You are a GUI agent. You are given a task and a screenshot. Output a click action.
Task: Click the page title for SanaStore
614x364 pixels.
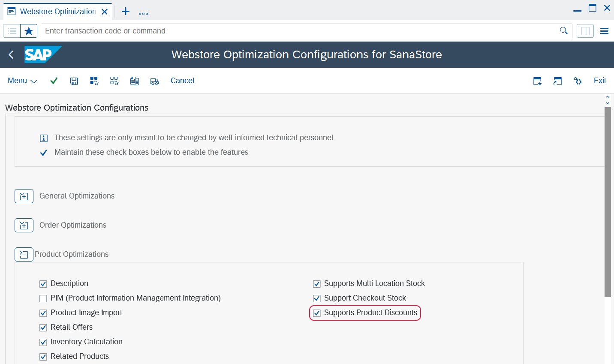tap(307, 54)
